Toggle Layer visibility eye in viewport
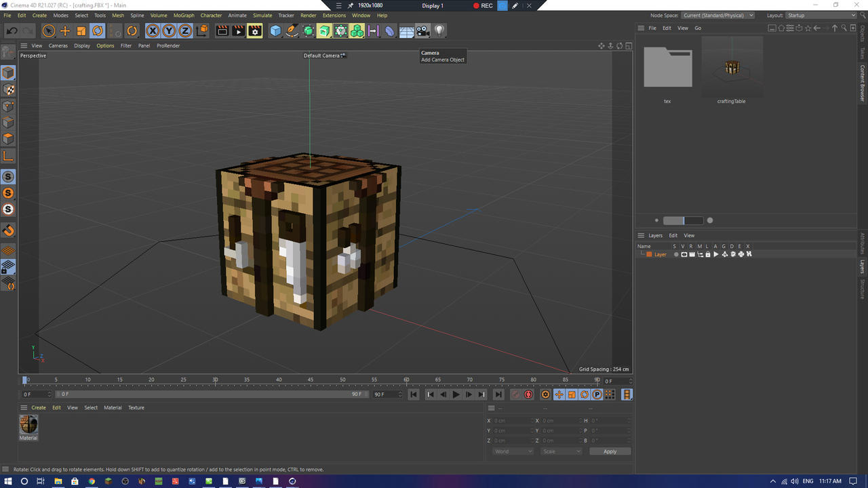This screenshot has width=868, height=488. point(684,254)
